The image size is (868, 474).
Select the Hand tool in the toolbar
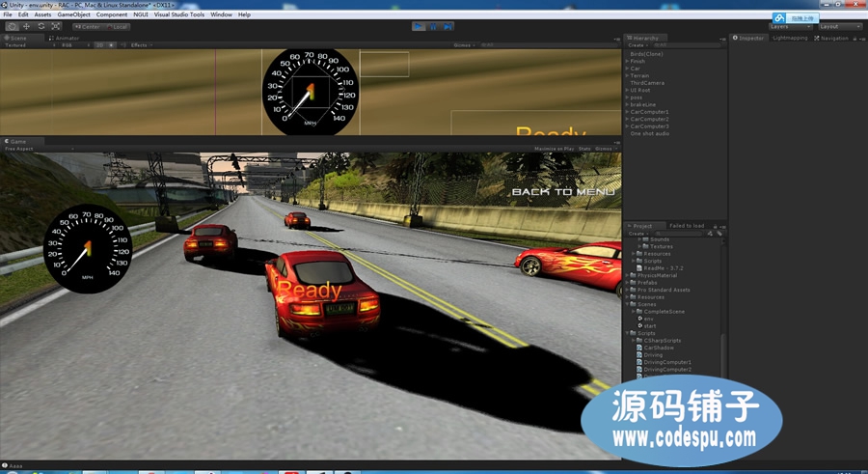point(12,26)
